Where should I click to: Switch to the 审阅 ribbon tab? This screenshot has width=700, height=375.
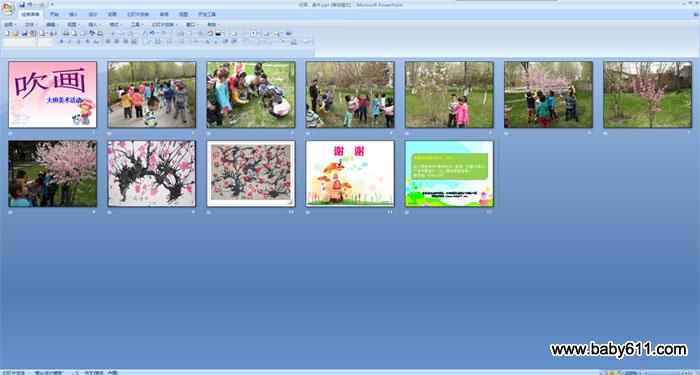164,14
